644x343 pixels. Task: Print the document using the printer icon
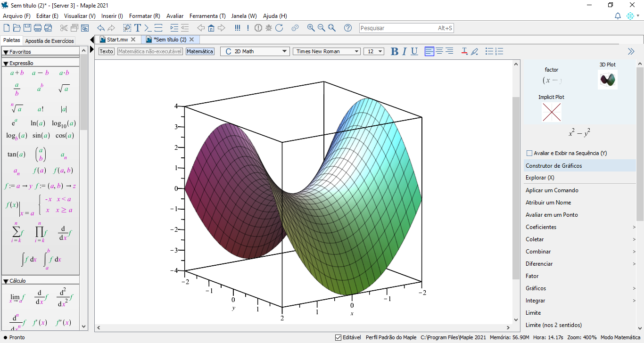(38, 28)
